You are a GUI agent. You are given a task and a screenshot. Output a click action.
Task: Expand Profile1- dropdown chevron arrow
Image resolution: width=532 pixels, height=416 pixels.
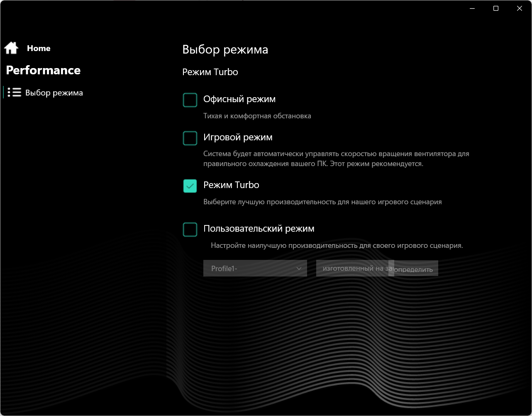pos(299,269)
